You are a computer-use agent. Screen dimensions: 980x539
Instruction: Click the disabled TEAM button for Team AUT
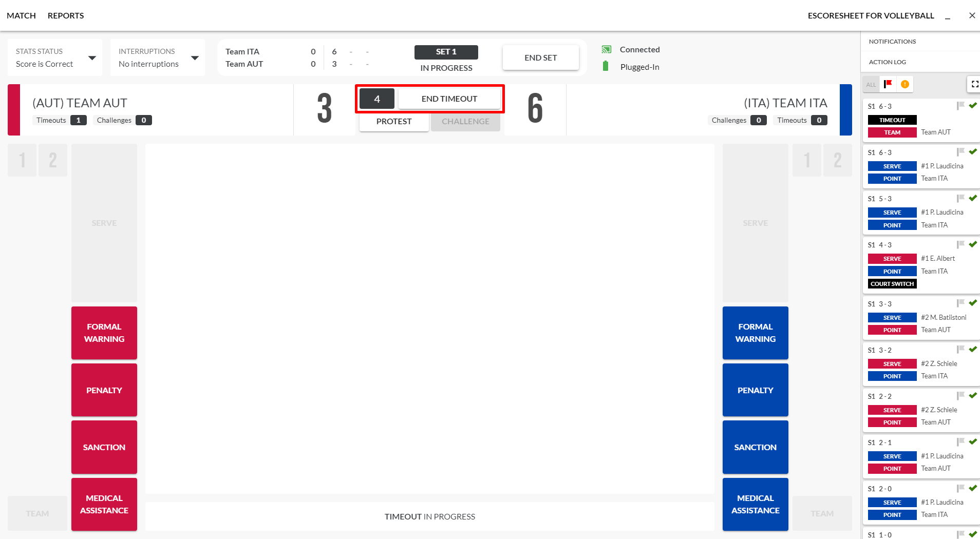37,513
